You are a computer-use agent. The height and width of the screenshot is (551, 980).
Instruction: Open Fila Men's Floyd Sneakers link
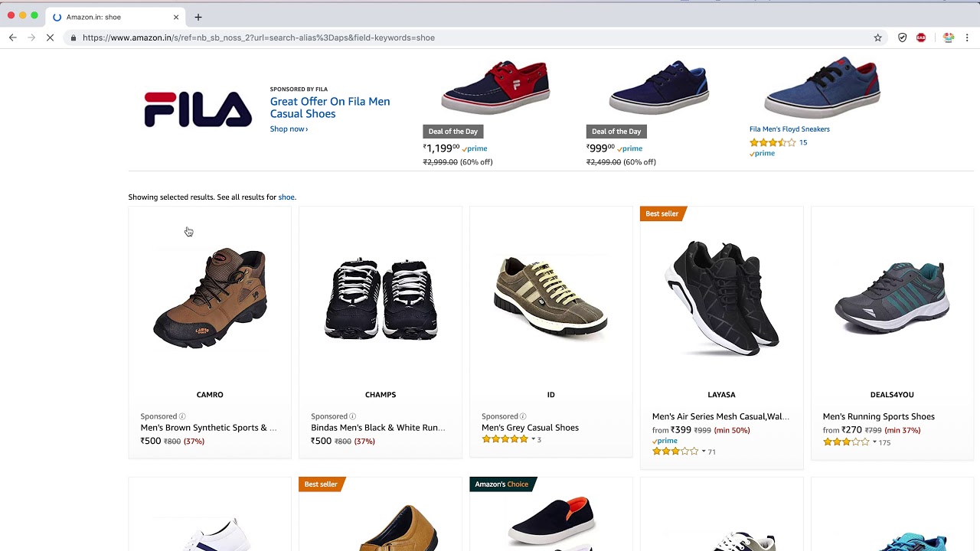click(x=789, y=129)
